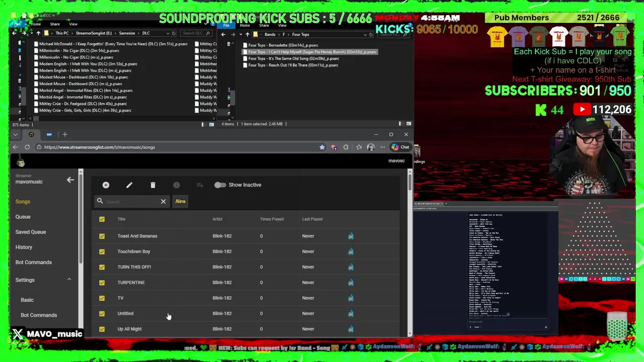Sort songs by Times Played header
This screenshot has height=362, width=644.
[x=272, y=219]
